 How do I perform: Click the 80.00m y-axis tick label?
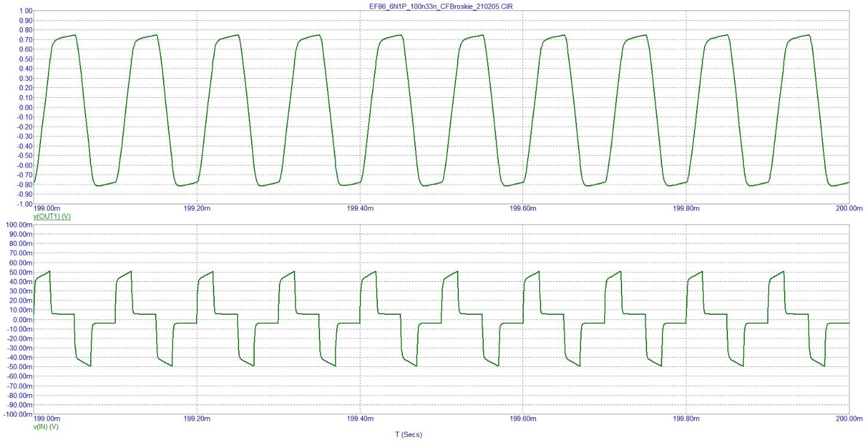coord(21,243)
